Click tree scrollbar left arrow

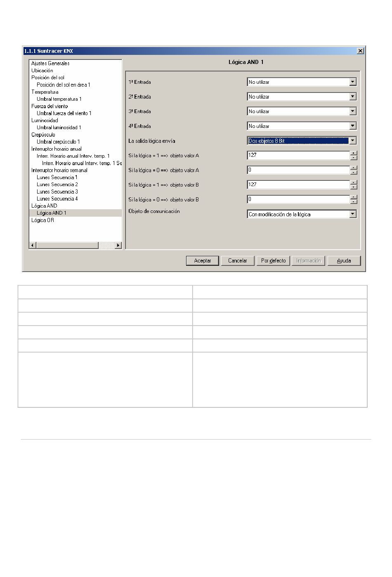(x=33, y=245)
